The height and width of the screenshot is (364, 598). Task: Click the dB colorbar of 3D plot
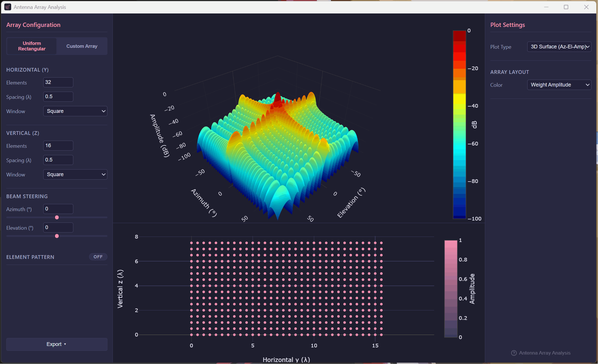point(459,125)
